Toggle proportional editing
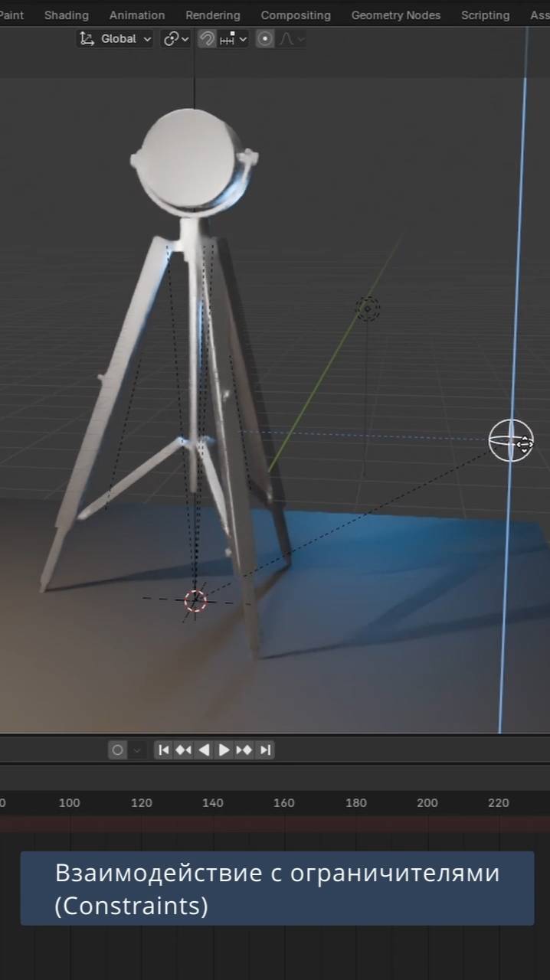Image resolution: width=550 pixels, height=980 pixels. point(265,39)
